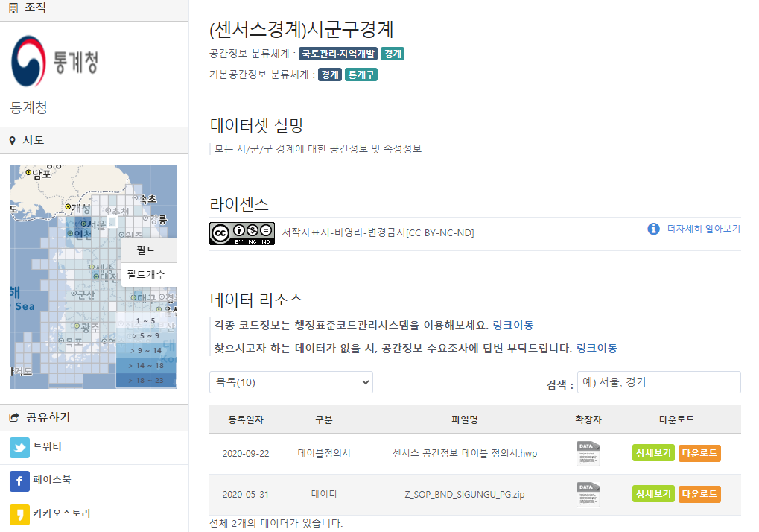Click the 통계청 organization logo
The width and height of the screenshot is (759, 532).
54,62
